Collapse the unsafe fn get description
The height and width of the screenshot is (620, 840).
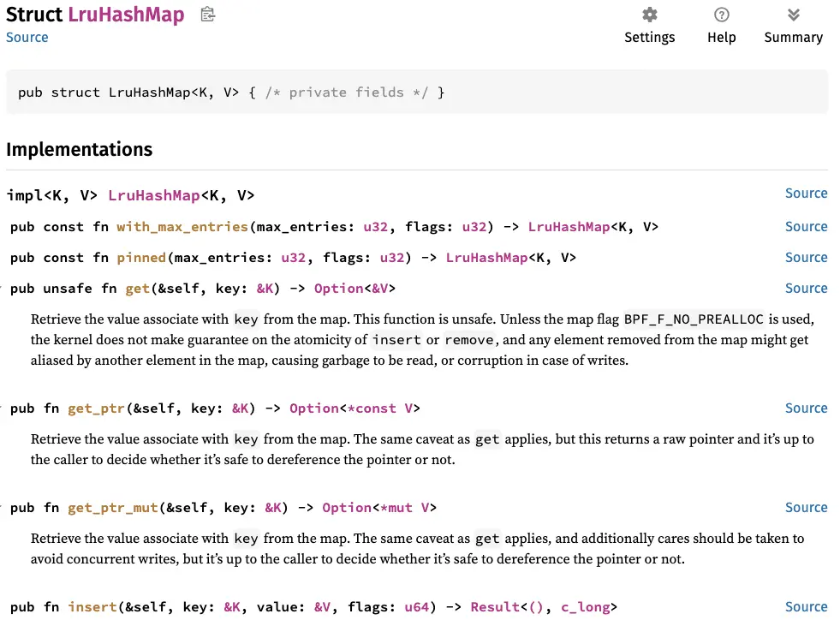3,289
